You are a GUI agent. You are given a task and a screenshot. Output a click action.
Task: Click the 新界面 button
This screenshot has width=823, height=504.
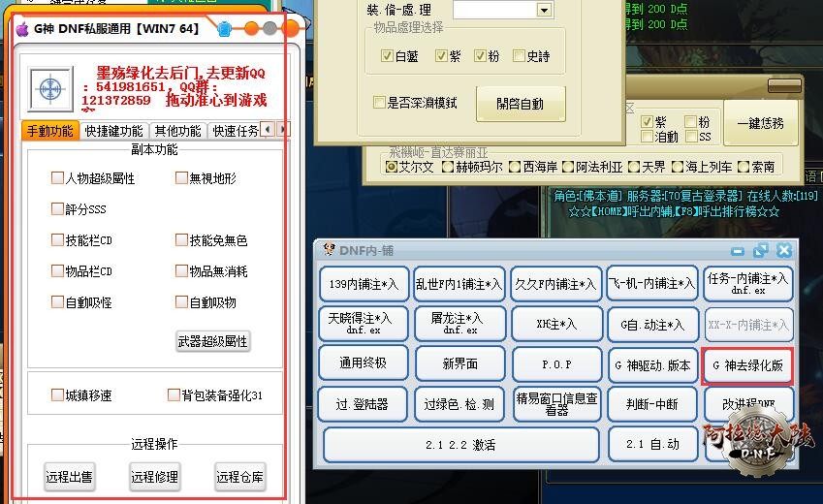click(x=459, y=363)
